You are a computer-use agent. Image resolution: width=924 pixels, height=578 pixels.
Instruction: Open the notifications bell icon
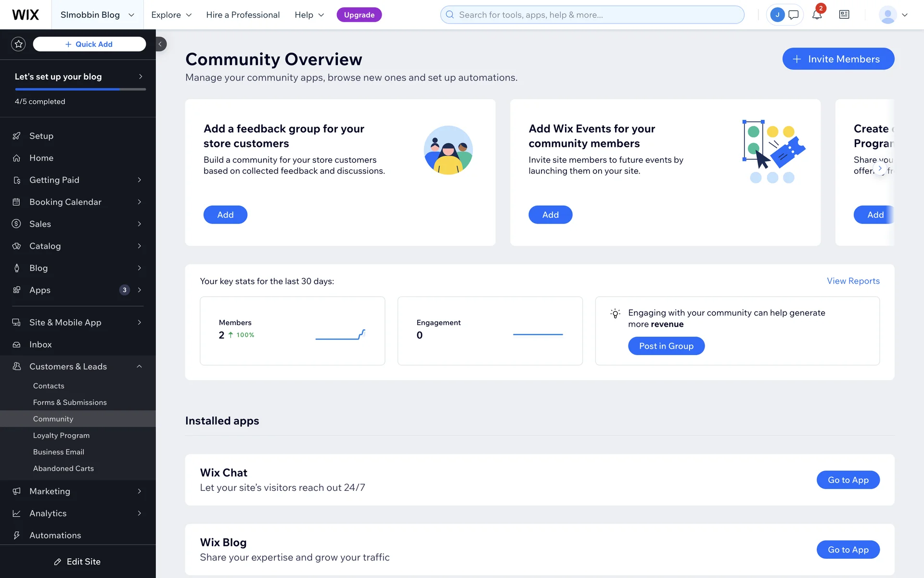click(x=817, y=15)
